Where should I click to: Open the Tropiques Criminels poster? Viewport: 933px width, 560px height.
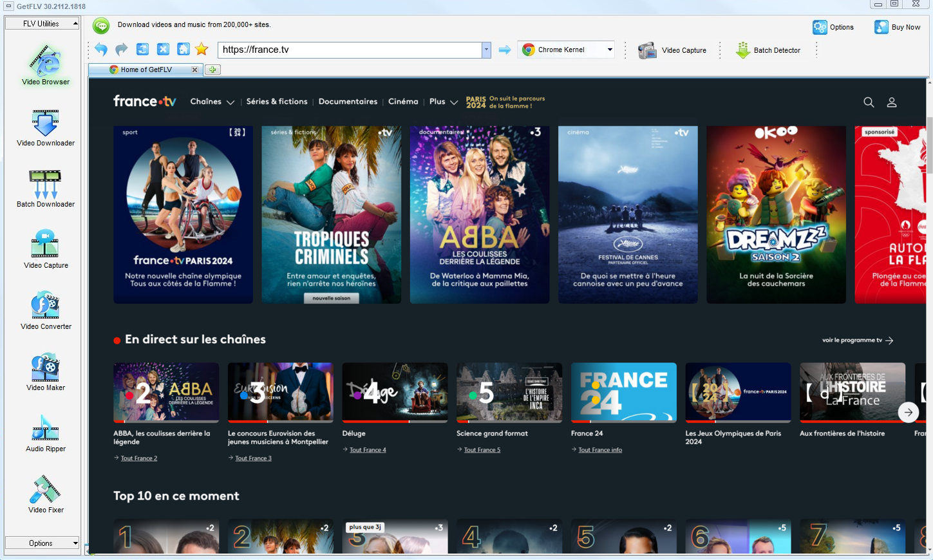[x=331, y=214]
